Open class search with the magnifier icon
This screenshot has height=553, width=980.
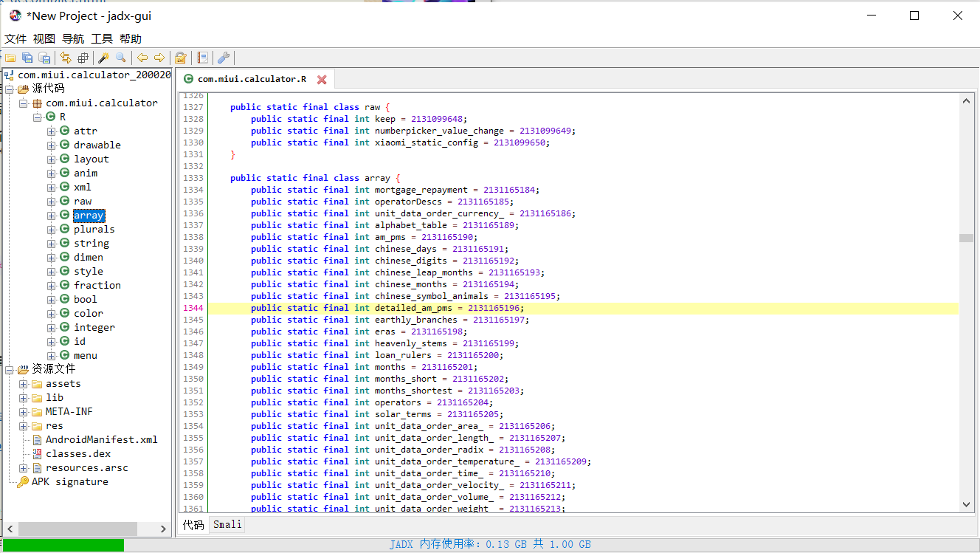pyautogui.click(x=121, y=58)
